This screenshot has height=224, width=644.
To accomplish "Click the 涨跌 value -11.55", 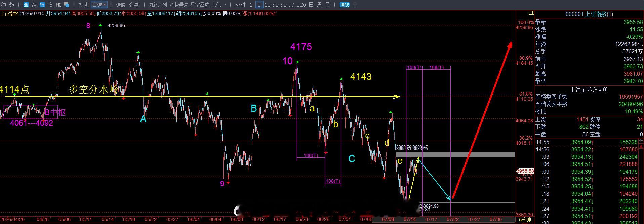I will [635, 29].
